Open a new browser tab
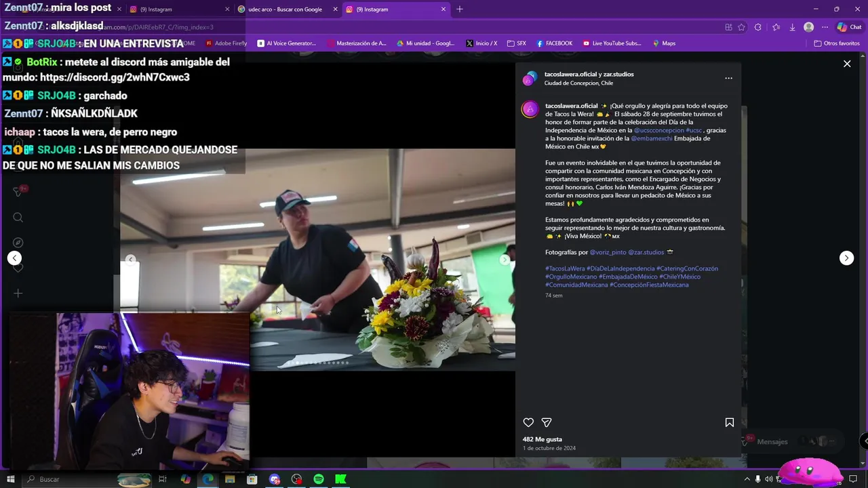This screenshot has width=868, height=488. click(x=460, y=9)
